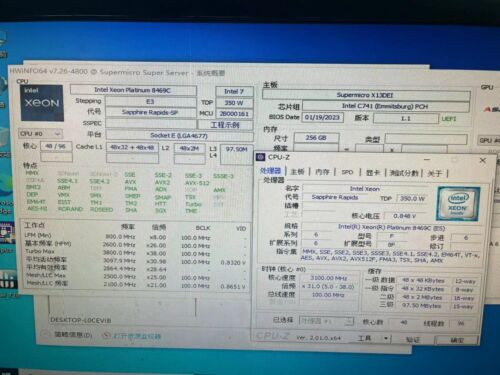The height and width of the screenshot is (375, 500).
Task: Click the 简略信息(D) link
Action: [x=73, y=334]
